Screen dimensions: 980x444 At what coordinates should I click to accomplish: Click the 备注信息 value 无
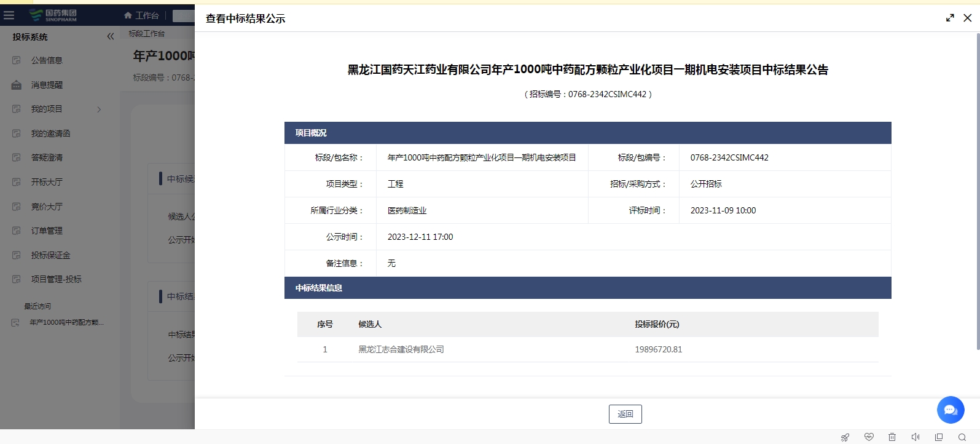pyautogui.click(x=391, y=263)
